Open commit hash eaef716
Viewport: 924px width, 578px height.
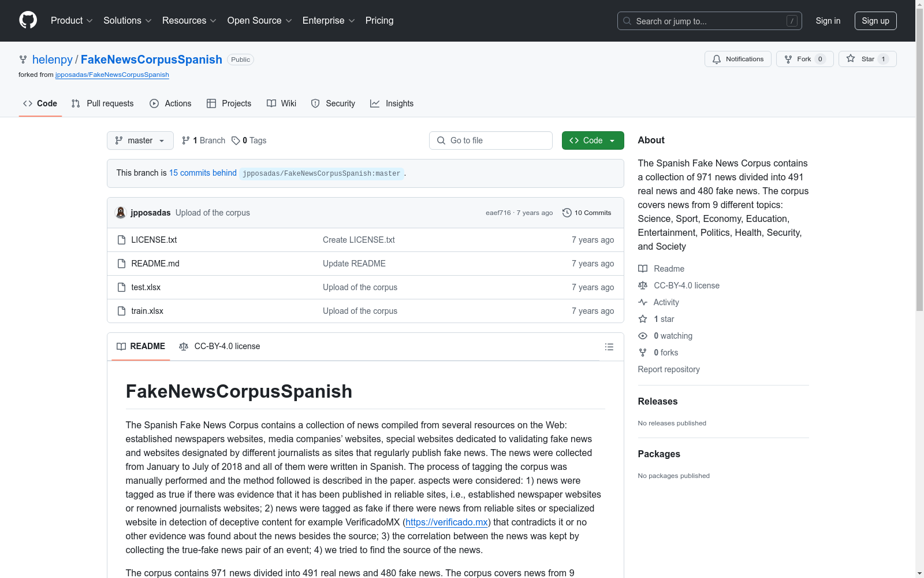tap(498, 213)
